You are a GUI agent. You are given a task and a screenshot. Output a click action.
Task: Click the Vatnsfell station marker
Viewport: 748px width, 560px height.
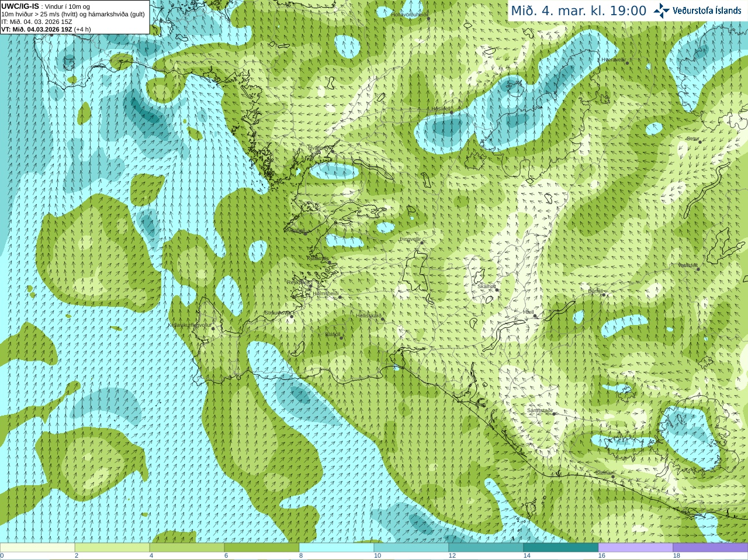click(x=698, y=269)
